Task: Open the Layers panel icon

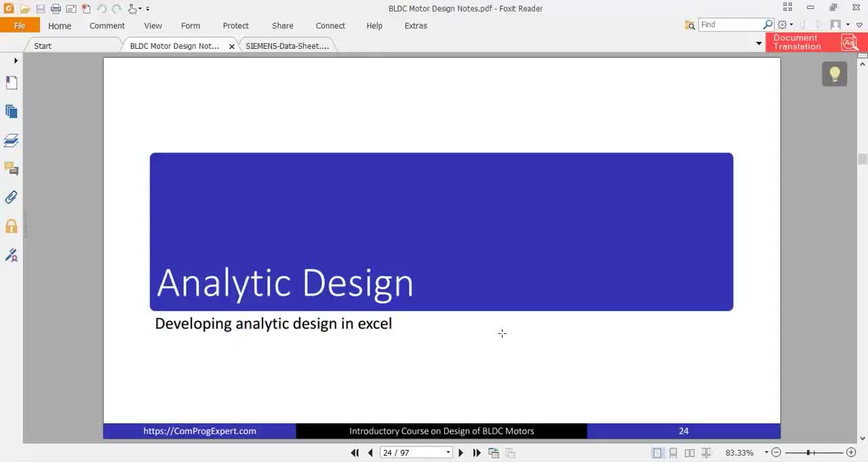Action: coord(12,140)
